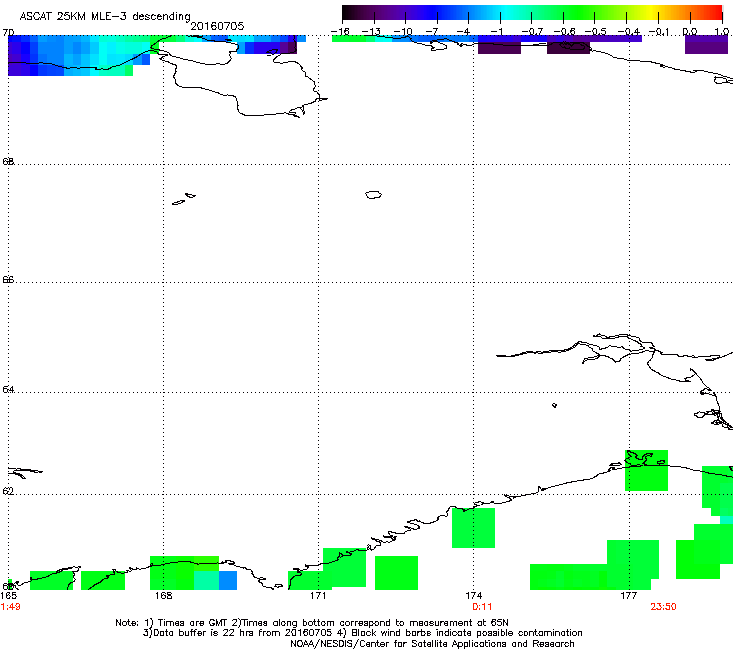740x650 pixels.
Task: Click the -16 color scale label
Action: pyautogui.click(x=340, y=32)
